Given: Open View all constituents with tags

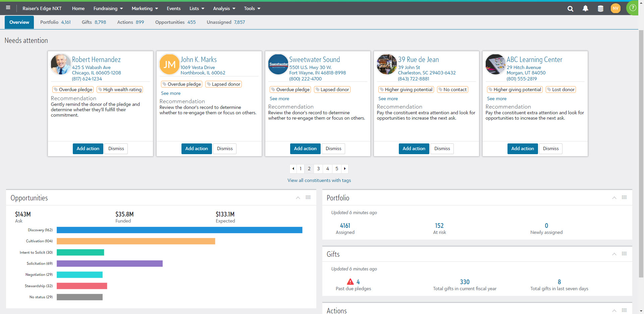Looking at the screenshot, I should tap(319, 180).
